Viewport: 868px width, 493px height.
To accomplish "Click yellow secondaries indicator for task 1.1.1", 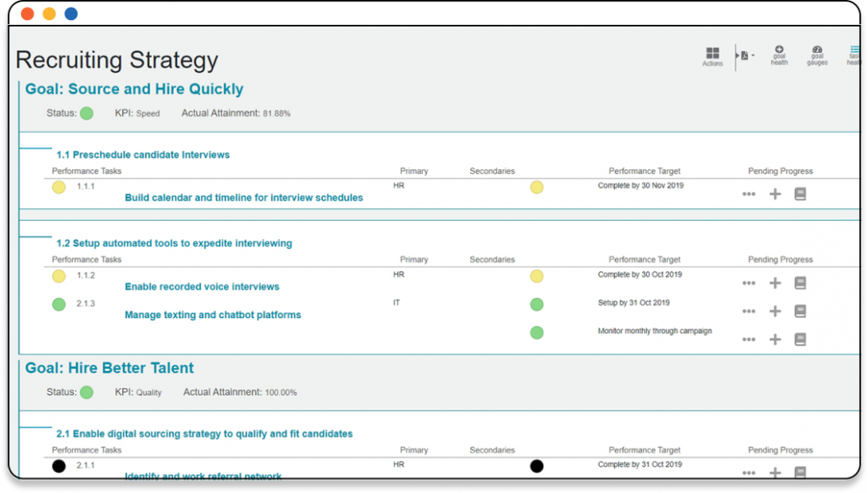I will [536, 186].
